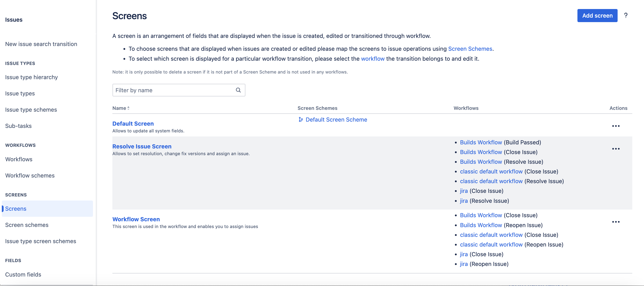The height and width of the screenshot is (286, 644).
Task: Open Default Screen Scheme link
Action: (336, 120)
